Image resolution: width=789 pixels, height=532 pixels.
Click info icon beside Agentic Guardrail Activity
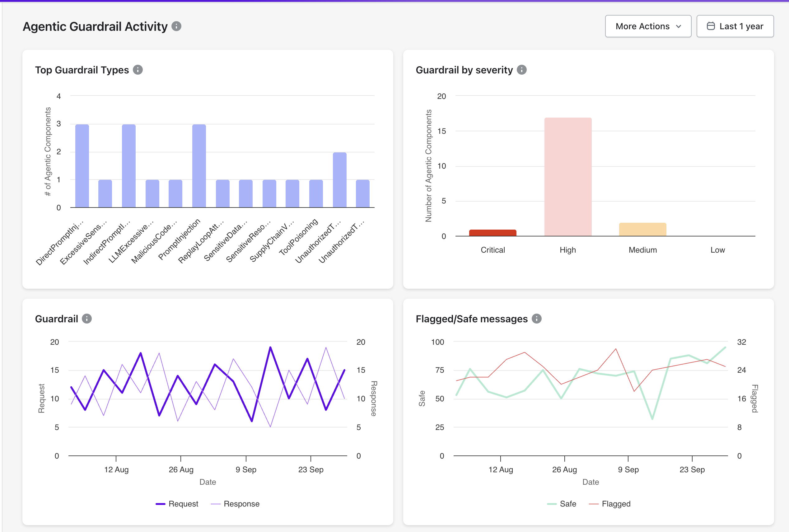[x=176, y=26]
